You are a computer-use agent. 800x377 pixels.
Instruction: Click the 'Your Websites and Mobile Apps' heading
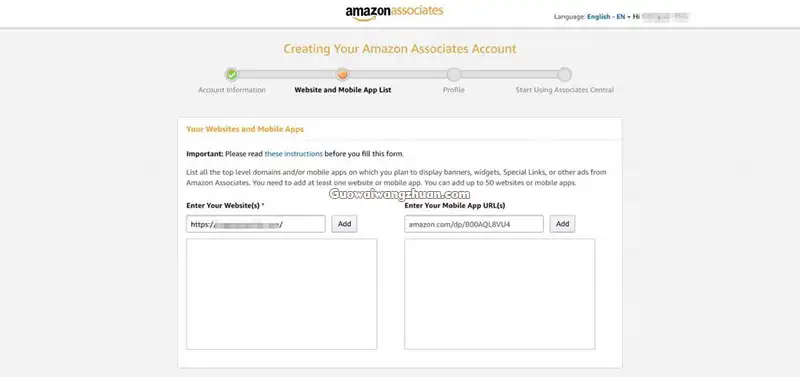tap(245, 130)
